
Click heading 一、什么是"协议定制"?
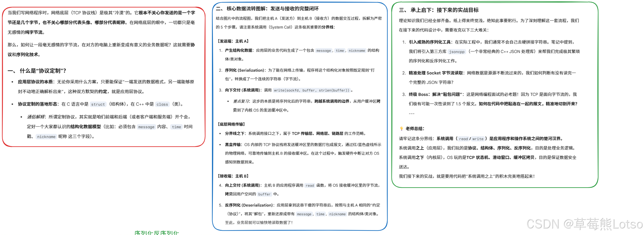(37, 71)
